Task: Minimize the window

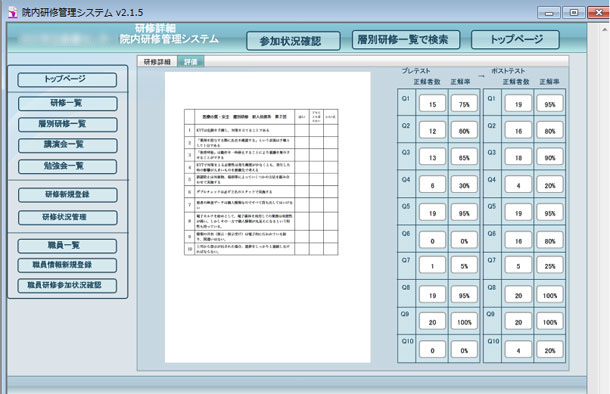Action: click(549, 13)
